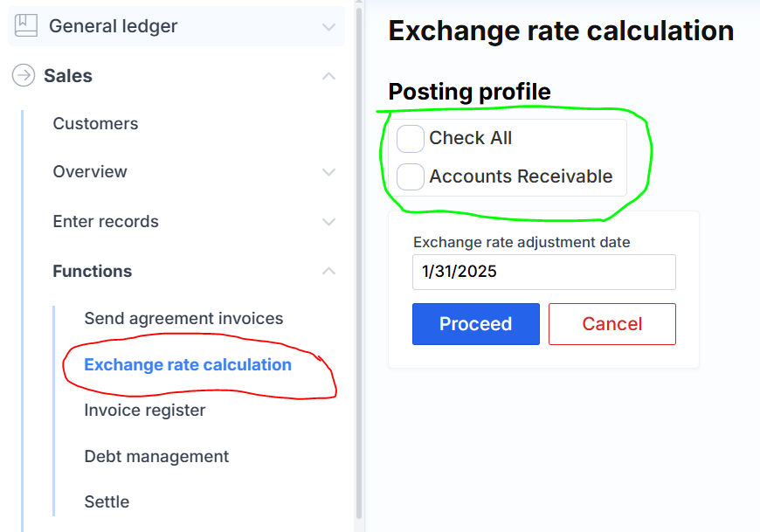Viewport: 760px width, 532px height.
Task: Expand the Overview submenu chevron
Action: pos(328,172)
